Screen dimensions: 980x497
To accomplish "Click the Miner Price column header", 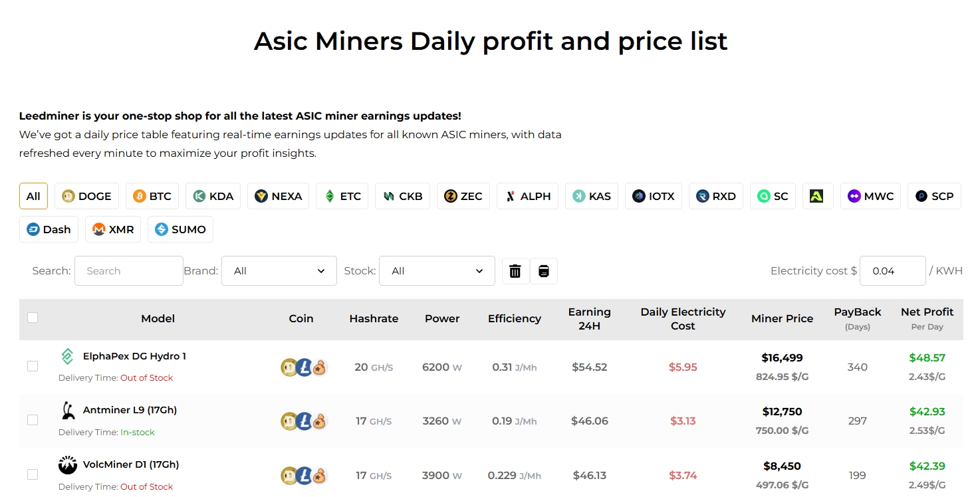I will tap(782, 318).
